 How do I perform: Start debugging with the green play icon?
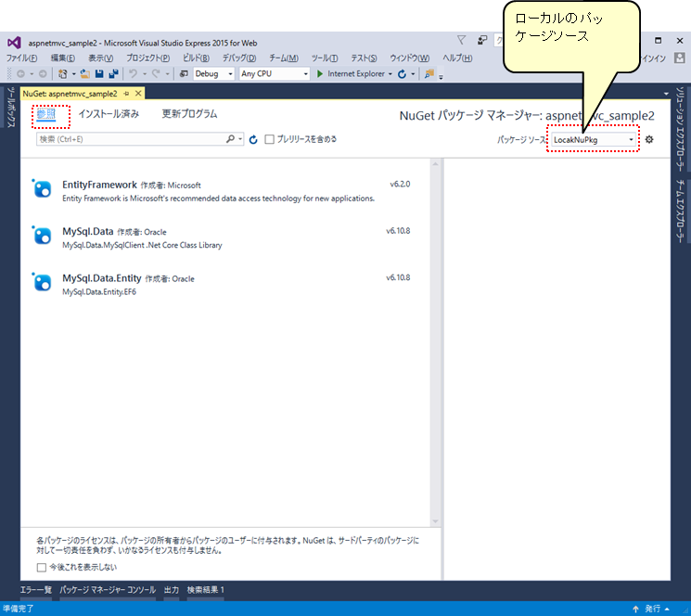pos(320,74)
